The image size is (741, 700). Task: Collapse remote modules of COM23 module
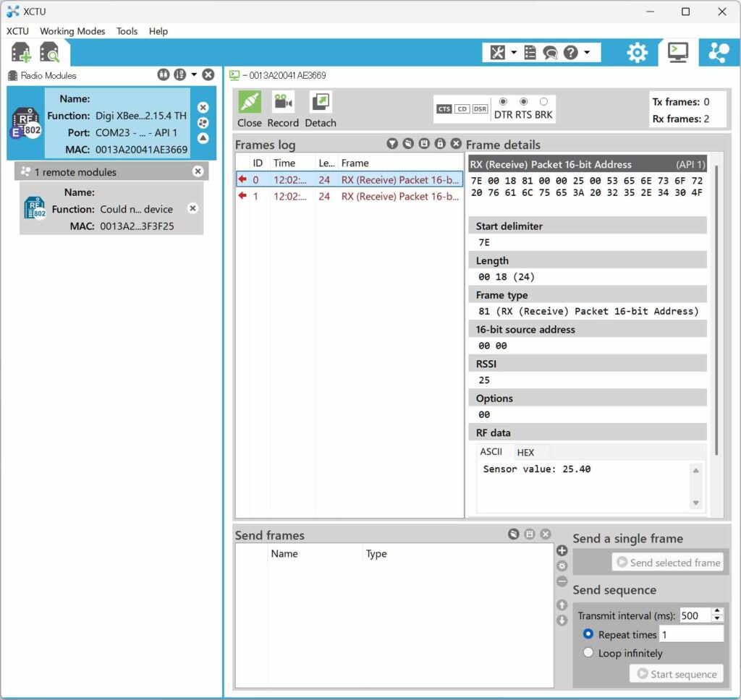[203, 138]
